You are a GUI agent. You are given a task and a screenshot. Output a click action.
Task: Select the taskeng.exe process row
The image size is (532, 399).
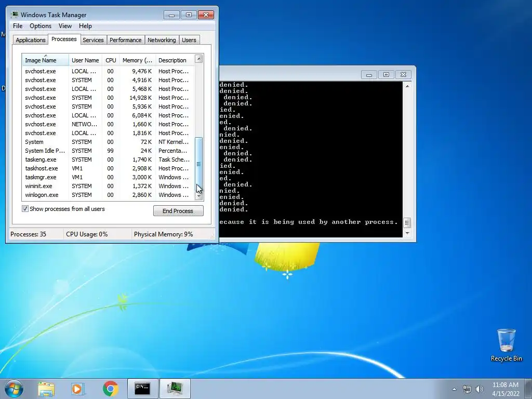tap(108, 159)
